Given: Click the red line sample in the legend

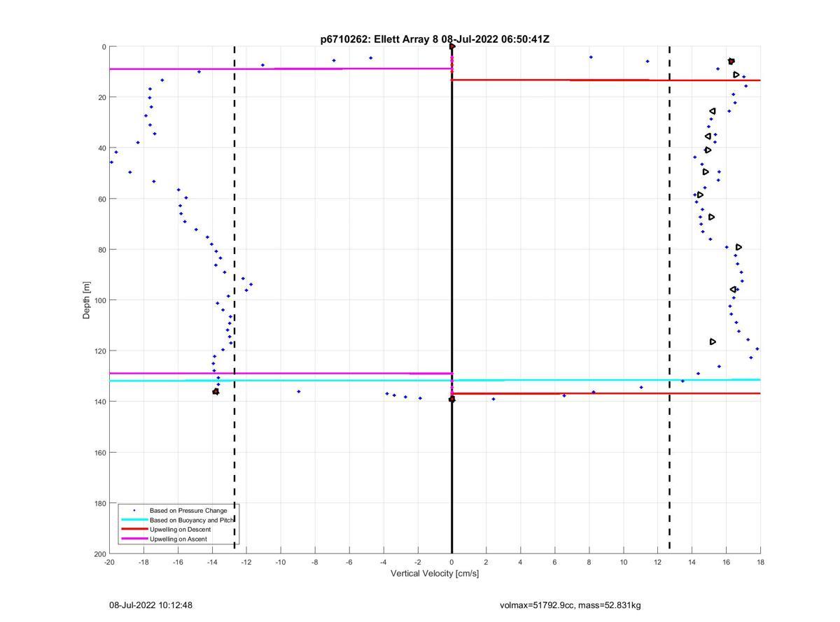Looking at the screenshot, I should point(134,530).
